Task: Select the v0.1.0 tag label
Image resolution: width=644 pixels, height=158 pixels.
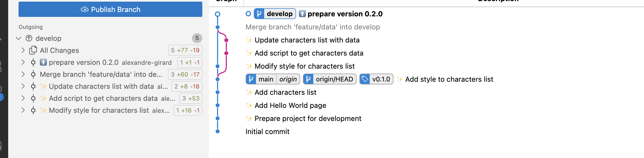Action: (376, 79)
